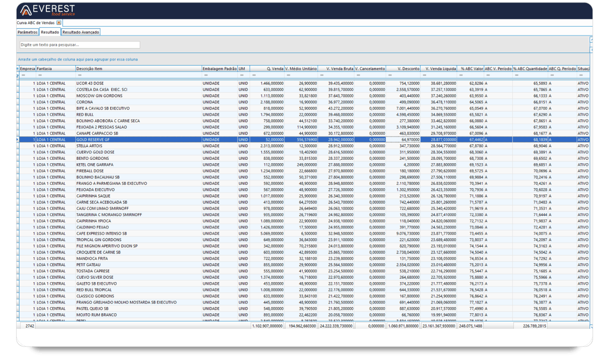Select the LICOR 43 DOSE row

(304, 83)
